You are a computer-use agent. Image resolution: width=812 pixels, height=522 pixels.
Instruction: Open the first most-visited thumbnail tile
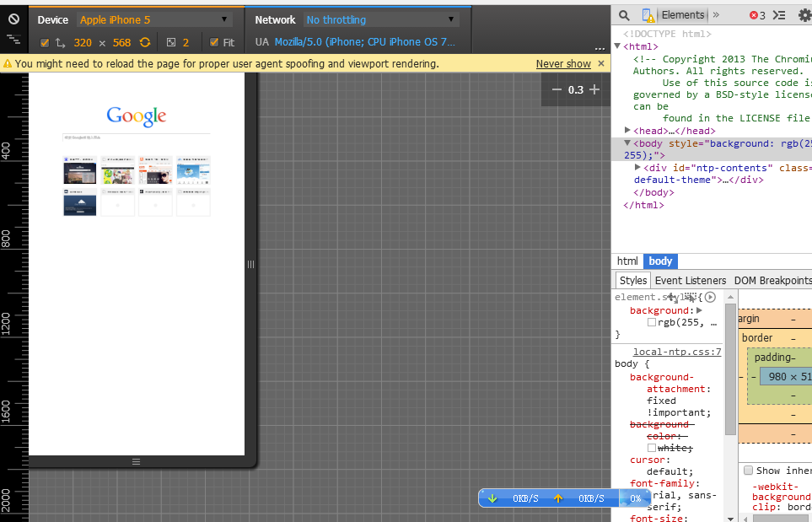point(80,170)
